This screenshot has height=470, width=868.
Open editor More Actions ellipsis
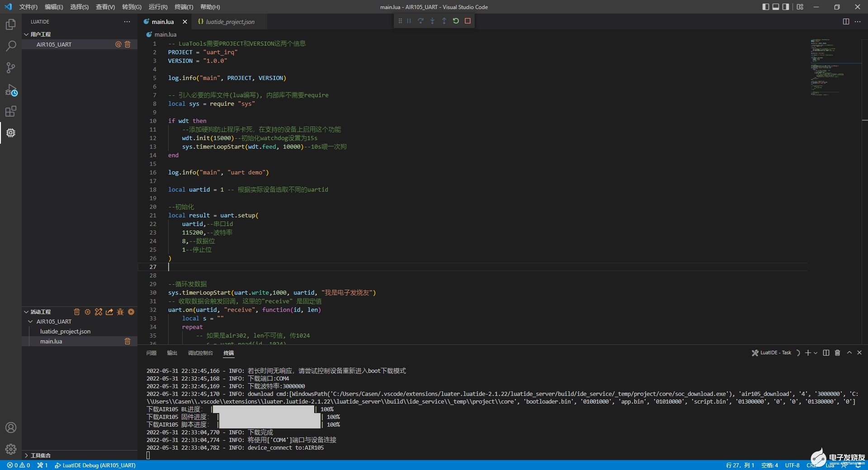pos(858,22)
